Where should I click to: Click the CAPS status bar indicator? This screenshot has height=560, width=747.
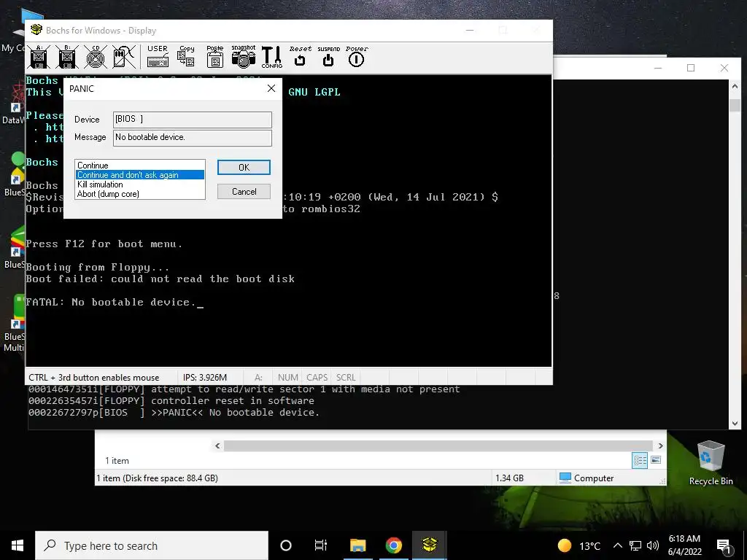pos(317,378)
